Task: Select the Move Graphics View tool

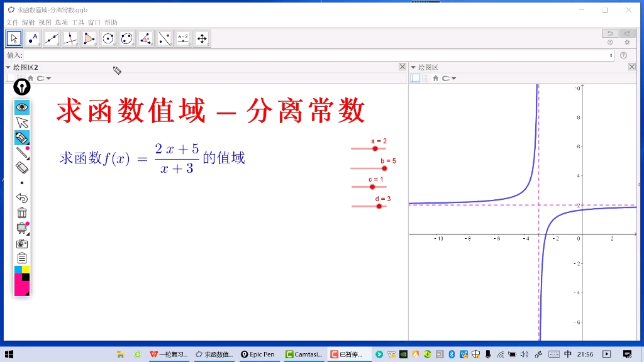Action: pyautogui.click(x=202, y=38)
